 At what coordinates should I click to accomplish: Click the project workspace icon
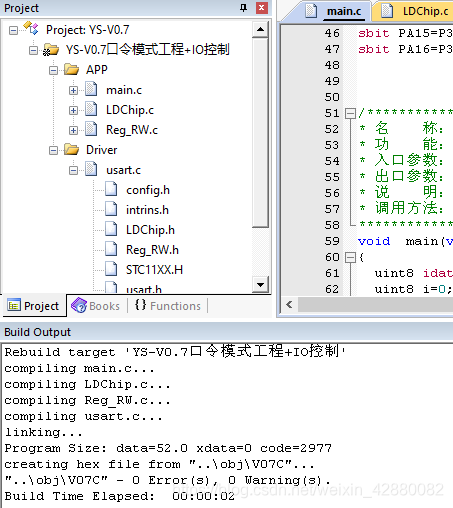coord(31,28)
